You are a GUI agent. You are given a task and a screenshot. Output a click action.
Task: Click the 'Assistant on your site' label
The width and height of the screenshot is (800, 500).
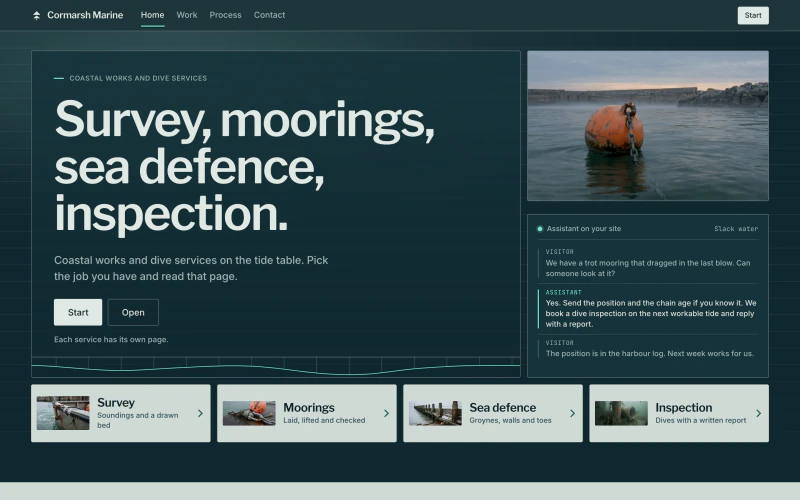click(x=584, y=229)
